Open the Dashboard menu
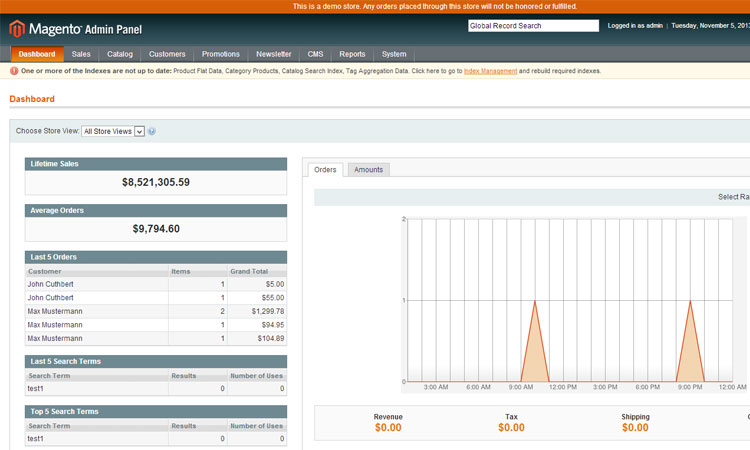 37,54
